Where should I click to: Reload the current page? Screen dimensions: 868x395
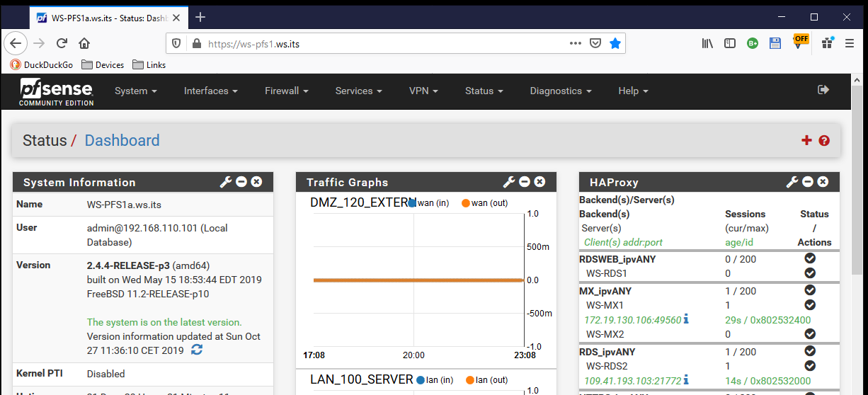point(62,43)
